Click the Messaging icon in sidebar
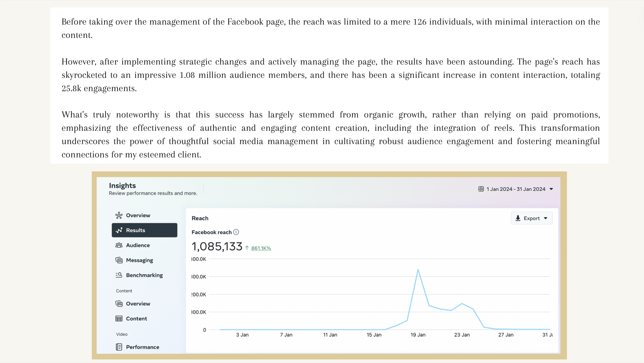The height and width of the screenshot is (363, 644). pos(119,260)
